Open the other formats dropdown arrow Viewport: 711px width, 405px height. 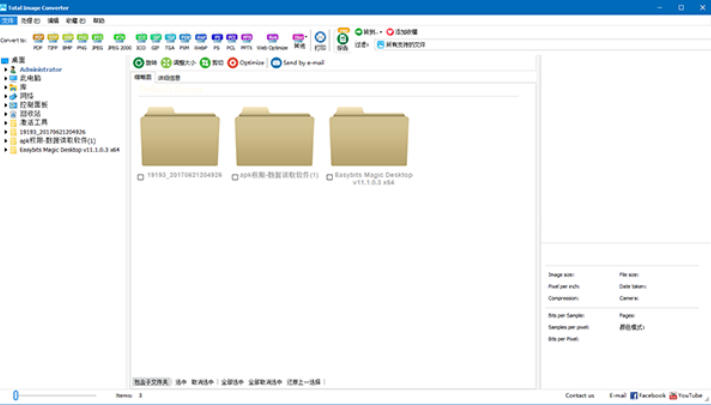[x=306, y=37]
